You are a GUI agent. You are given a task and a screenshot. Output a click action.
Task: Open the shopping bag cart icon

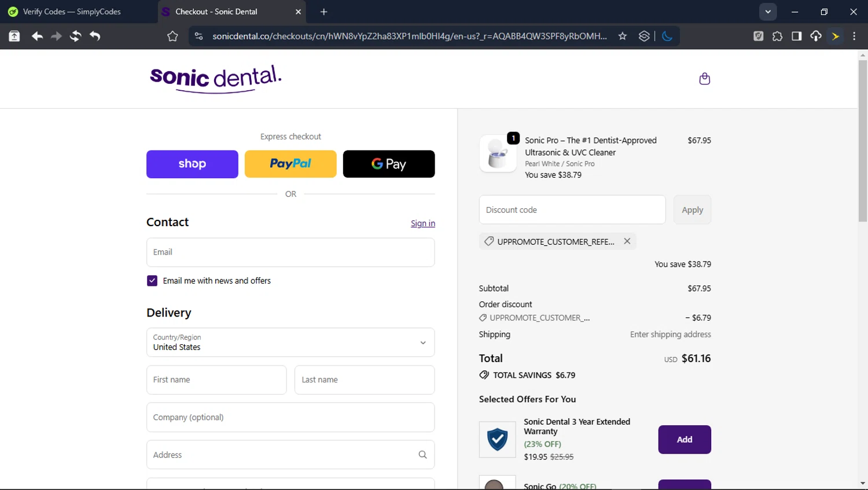[704, 79]
